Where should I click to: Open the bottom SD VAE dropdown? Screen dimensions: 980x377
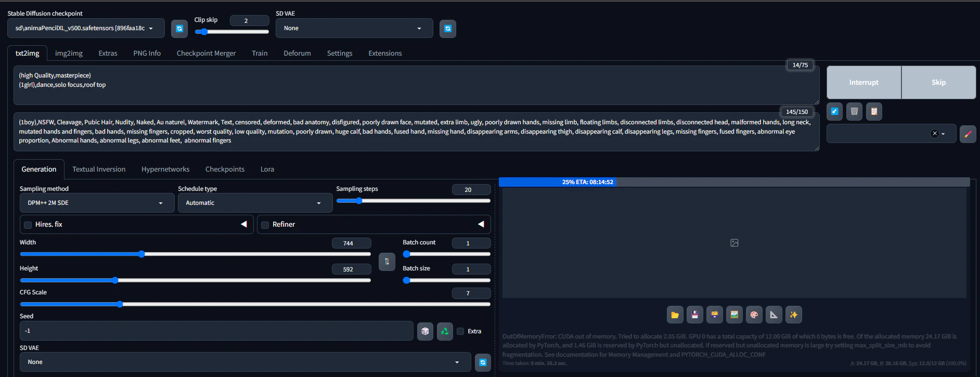245,362
